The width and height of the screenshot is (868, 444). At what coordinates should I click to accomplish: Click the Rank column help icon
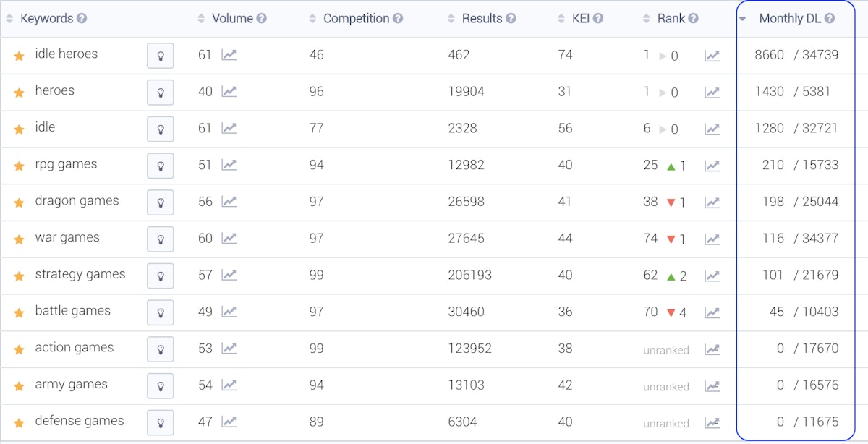coord(694,19)
